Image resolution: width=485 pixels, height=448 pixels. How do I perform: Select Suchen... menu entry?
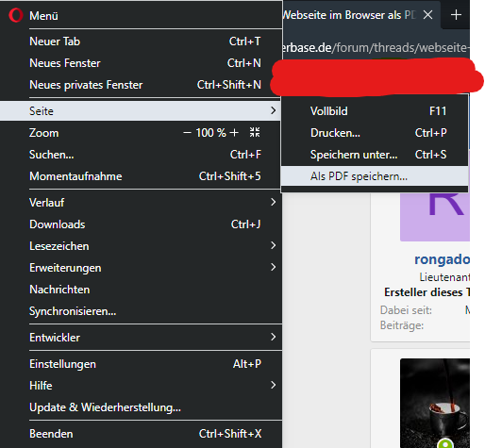pos(141,155)
